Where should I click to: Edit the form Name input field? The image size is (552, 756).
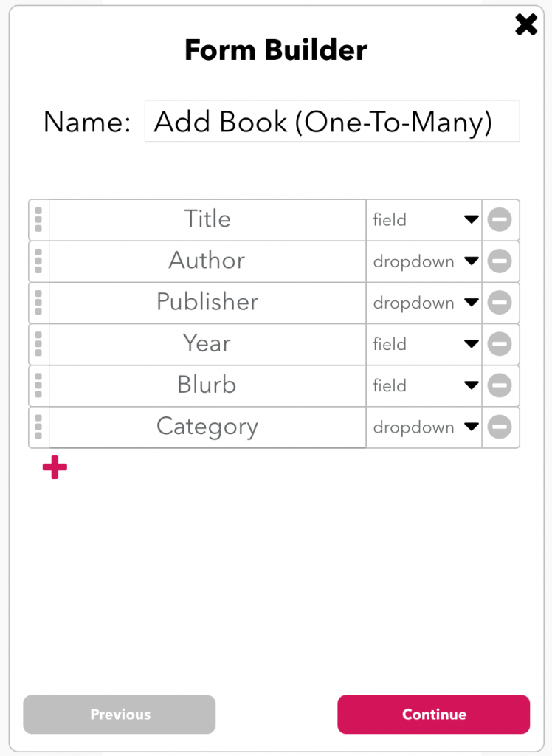(x=331, y=122)
